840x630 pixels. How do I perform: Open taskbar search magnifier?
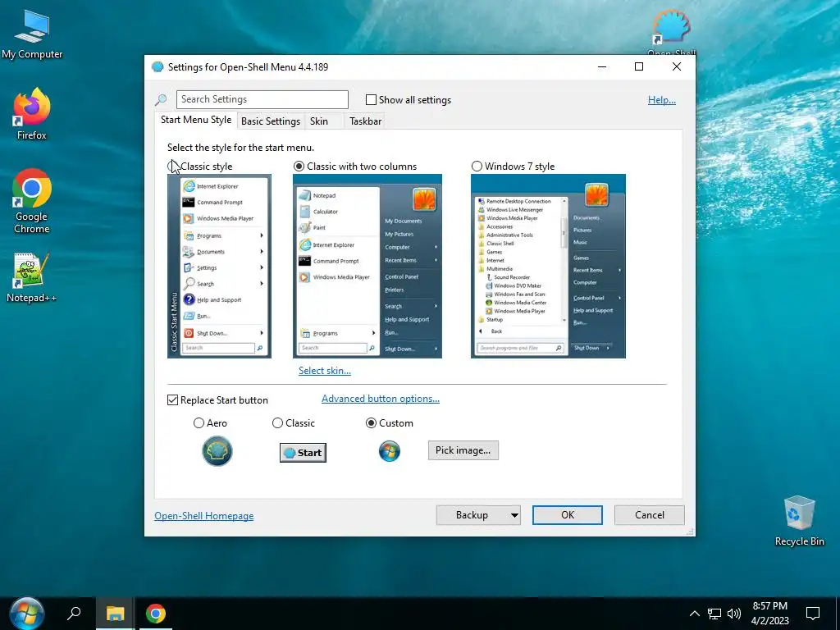tap(73, 614)
